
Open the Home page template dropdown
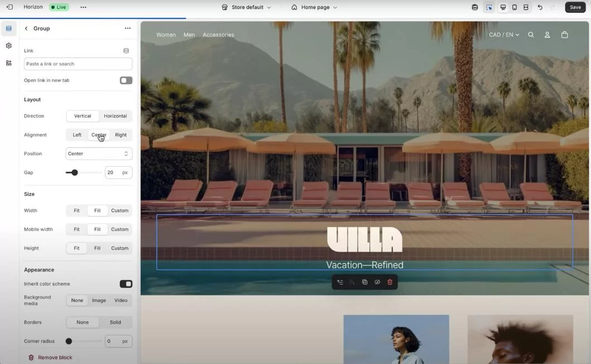[x=314, y=7]
